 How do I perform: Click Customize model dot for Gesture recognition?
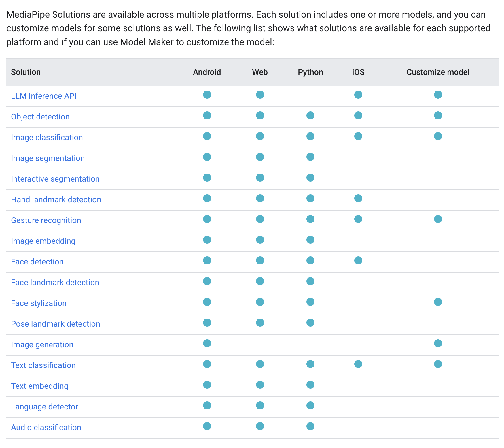click(x=438, y=219)
